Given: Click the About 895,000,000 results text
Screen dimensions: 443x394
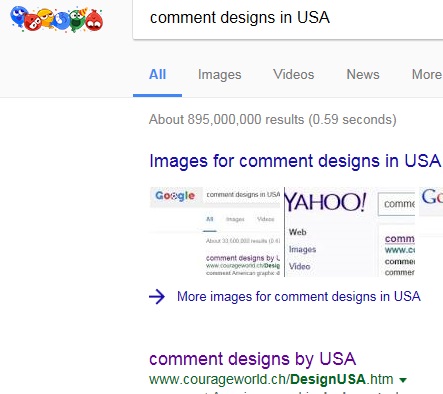Looking at the screenshot, I should click(273, 119).
